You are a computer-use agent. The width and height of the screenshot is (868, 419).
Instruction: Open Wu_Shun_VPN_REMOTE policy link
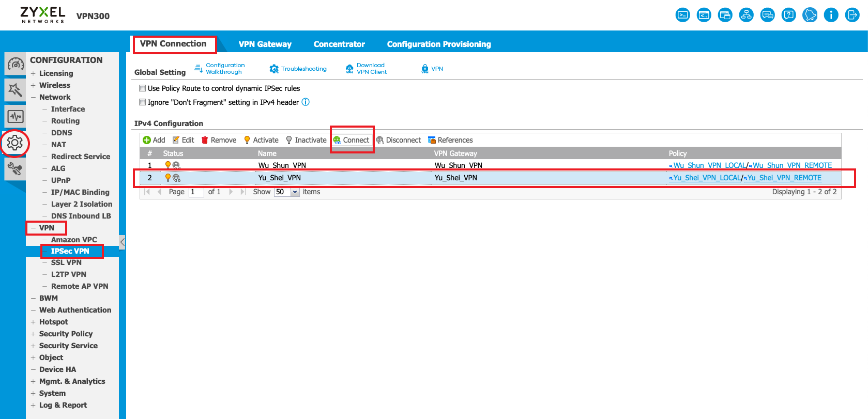(x=793, y=165)
